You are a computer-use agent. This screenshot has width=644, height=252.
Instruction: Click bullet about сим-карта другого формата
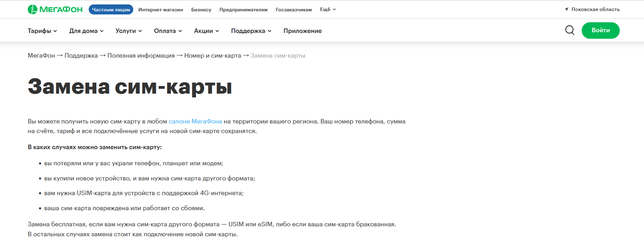point(150,178)
